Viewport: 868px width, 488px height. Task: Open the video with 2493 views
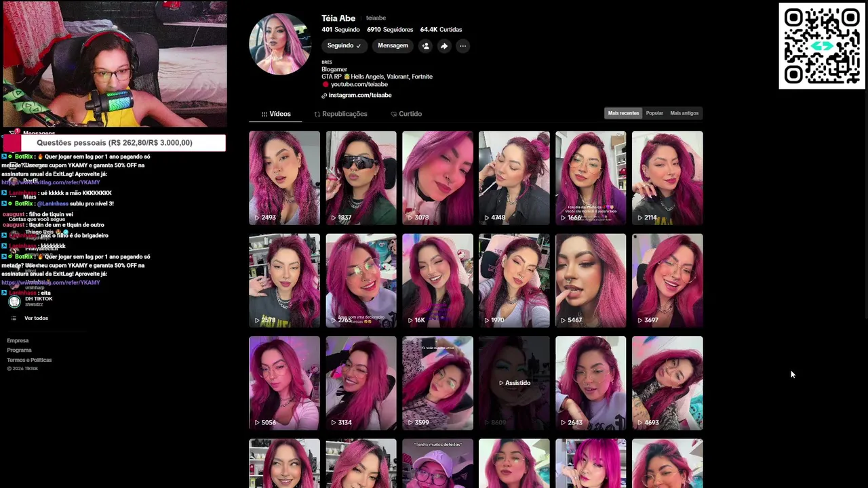(x=284, y=178)
